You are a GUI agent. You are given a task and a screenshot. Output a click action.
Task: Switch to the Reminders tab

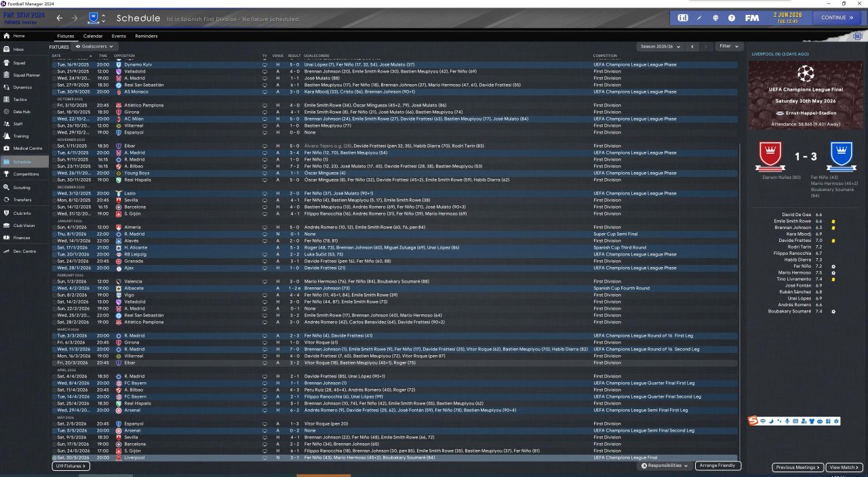coord(146,36)
